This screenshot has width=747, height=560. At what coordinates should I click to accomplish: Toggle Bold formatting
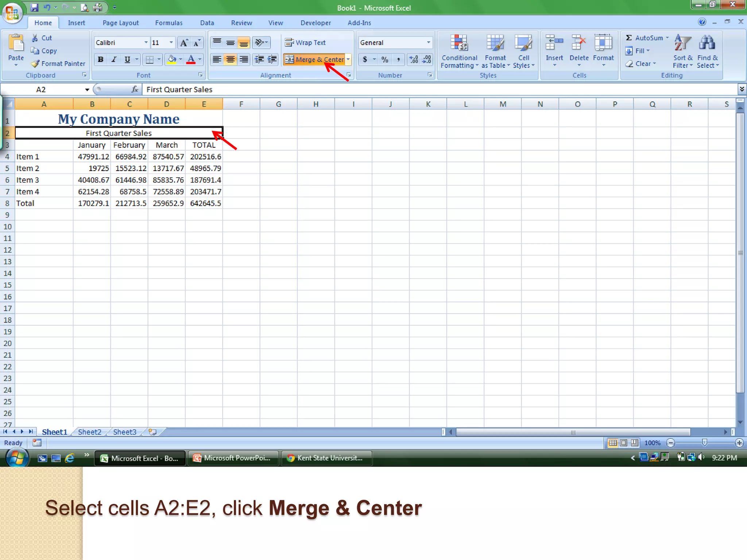[101, 59]
